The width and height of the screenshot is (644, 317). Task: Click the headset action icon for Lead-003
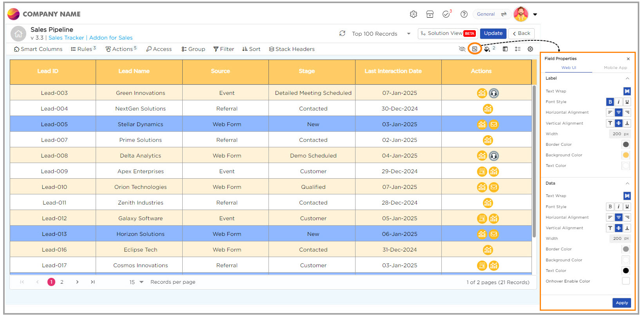click(x=494, y=93)
